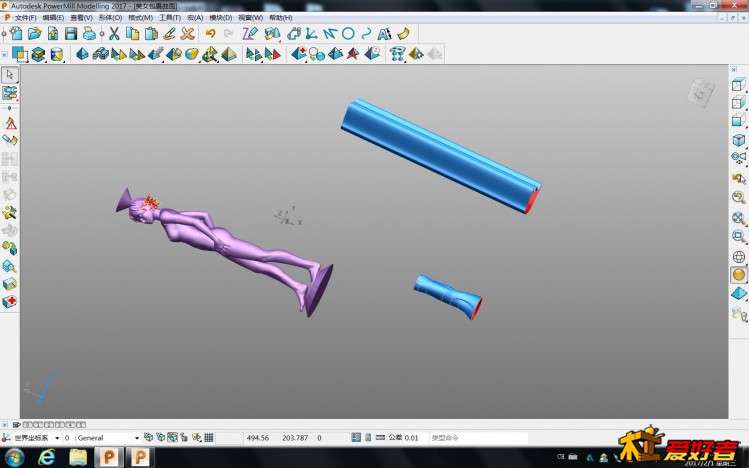Toggle wireframe view with the globe icon
Viewport: 749px width, 468px height.
pyautogui.click(x=738, y=256)
